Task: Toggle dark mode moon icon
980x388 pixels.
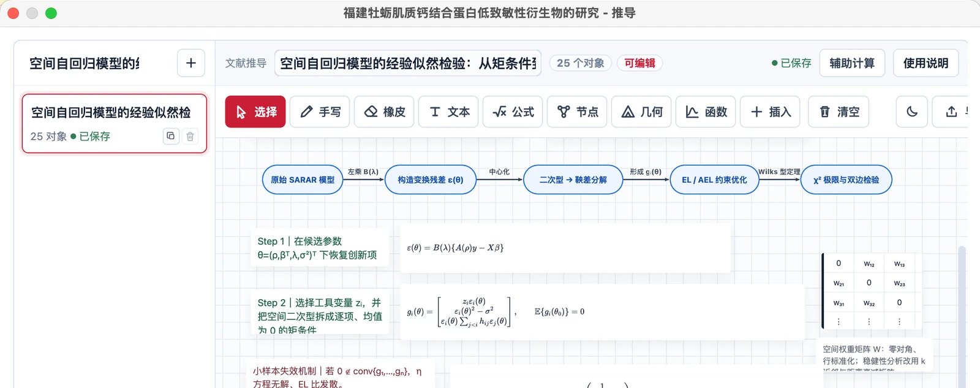Action: click(x=912, y=112)
